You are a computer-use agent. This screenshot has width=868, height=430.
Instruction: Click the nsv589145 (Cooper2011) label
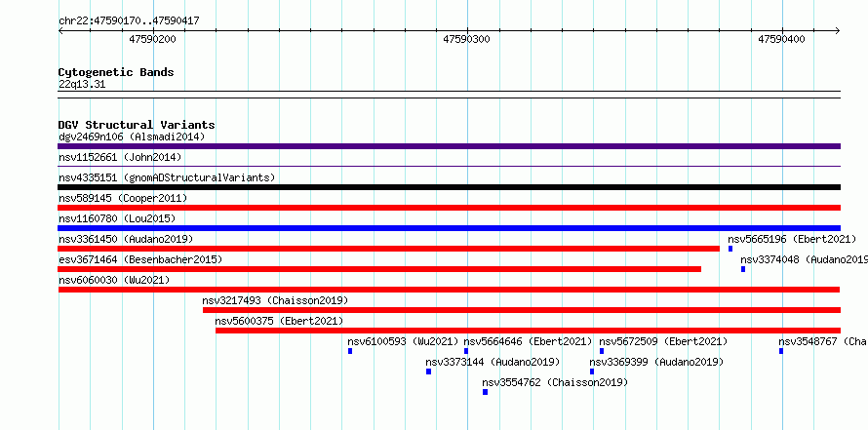(123, 198)
